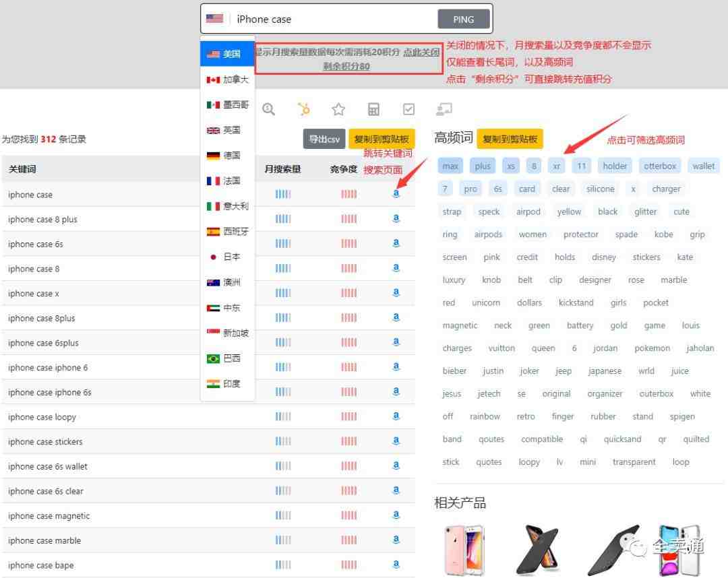The width and height of the screenshot is (728, 578).
Task: Click Amazon icon beside 'iphone case 8plus'
Action: tap(396, 317)
